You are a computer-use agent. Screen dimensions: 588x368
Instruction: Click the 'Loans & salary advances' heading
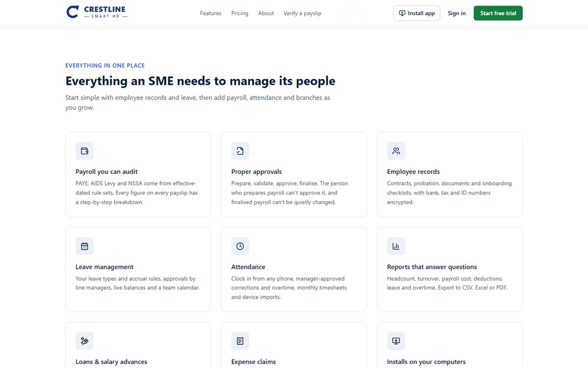coord(111,362)
